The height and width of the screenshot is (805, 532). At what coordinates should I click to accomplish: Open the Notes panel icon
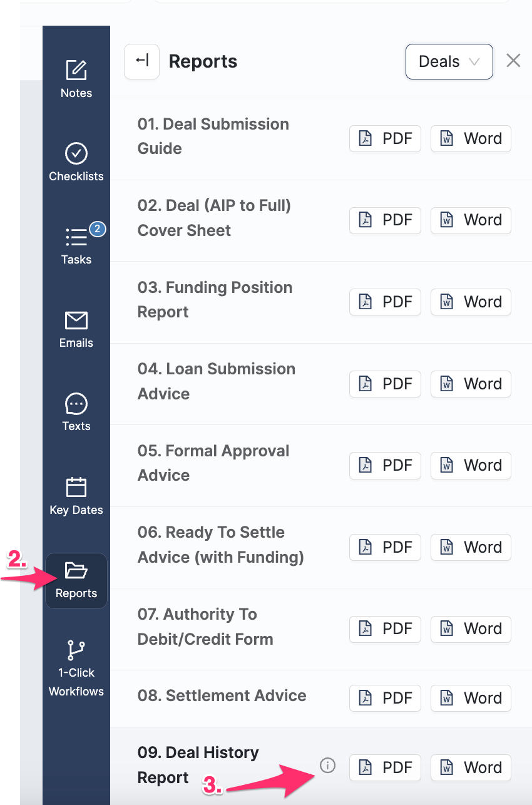click(x=76, y=70)
